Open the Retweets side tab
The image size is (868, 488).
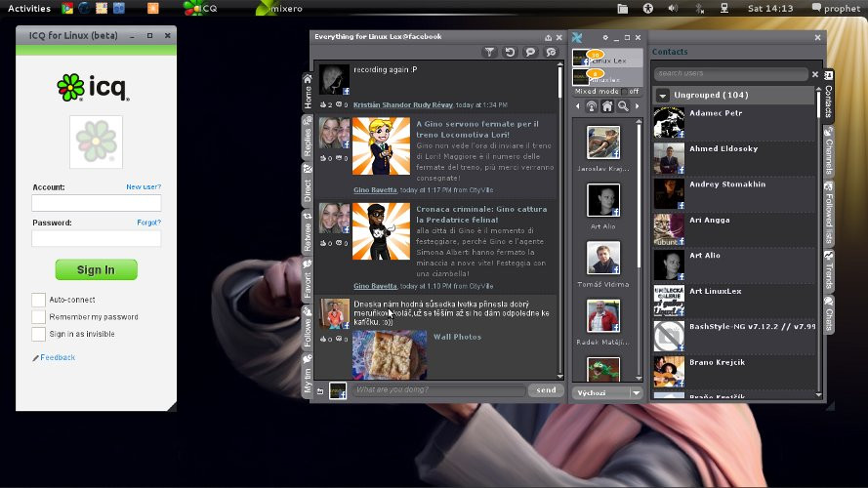point(308,232)
